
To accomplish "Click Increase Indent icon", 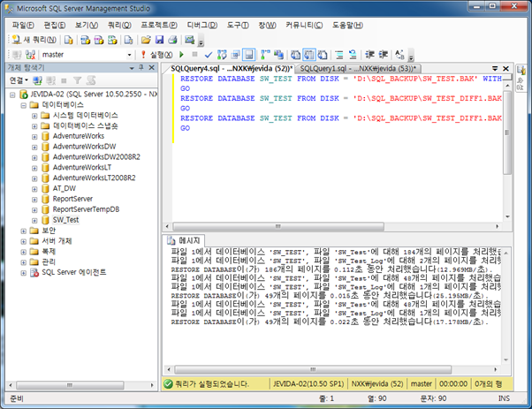I will point(383,55).
